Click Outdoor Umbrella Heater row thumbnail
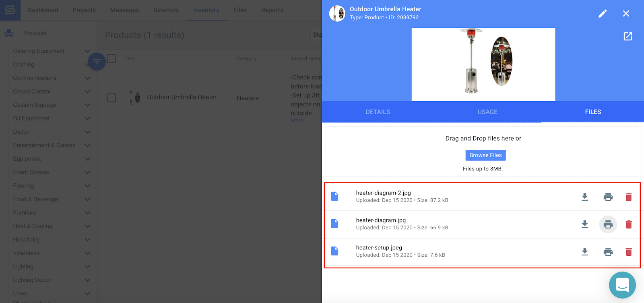The width and height of the screenshot is (644, 303). (135, 98)
